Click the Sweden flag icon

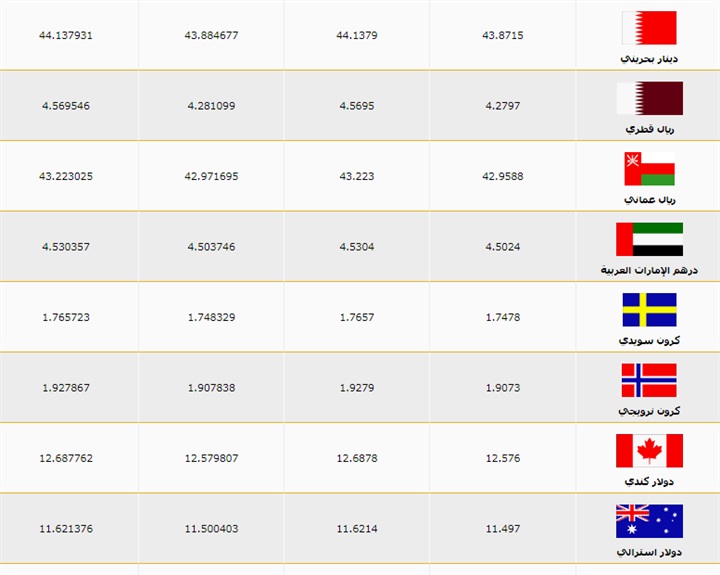point(649,310)
